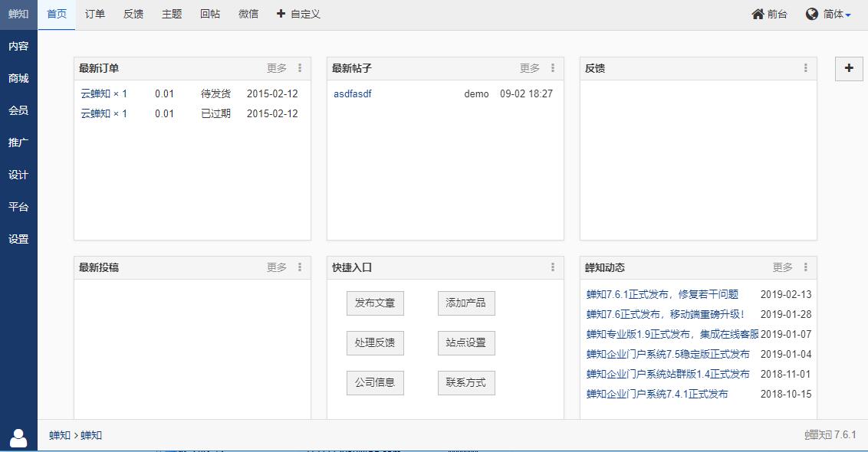Open the 反馈 top menu

click(133, 15)
